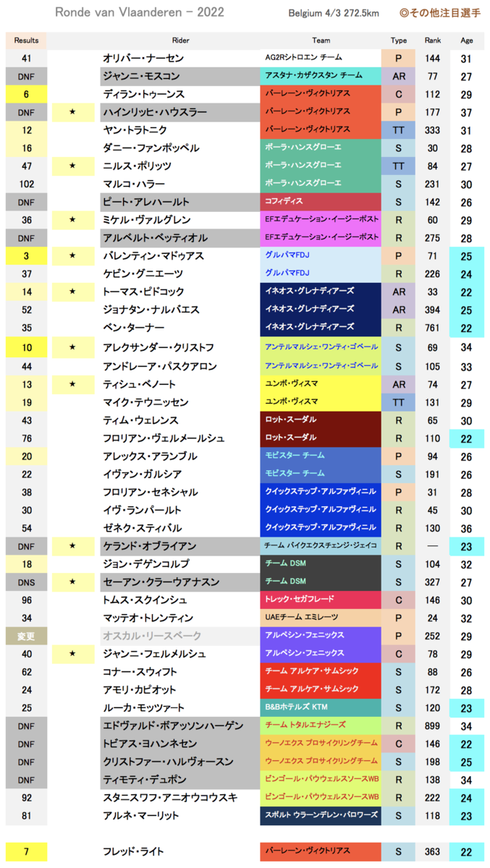Click team cell 'AG2Rシトロエン チーム'
This screenshot has width=490, height=868.
point(321,58)
